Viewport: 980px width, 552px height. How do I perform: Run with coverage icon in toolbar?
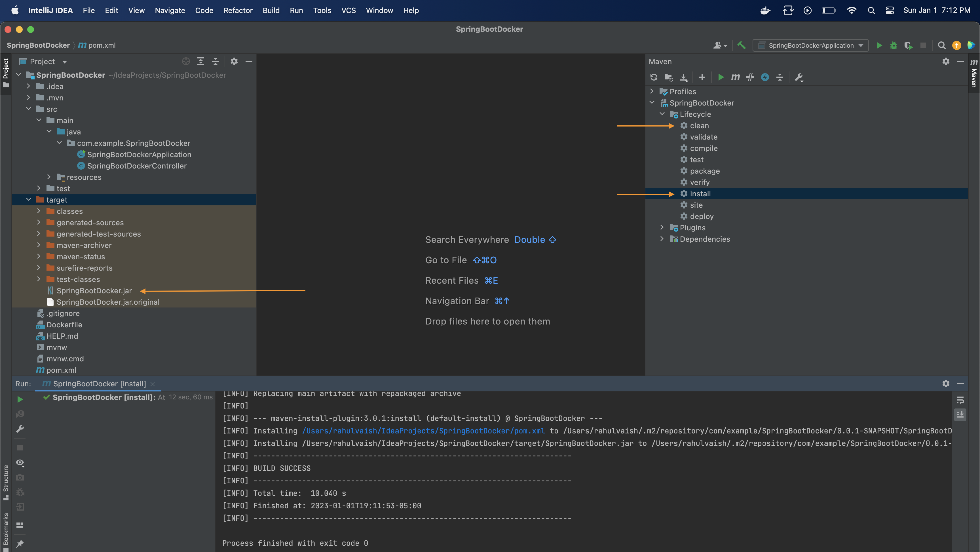coord(909,45)
